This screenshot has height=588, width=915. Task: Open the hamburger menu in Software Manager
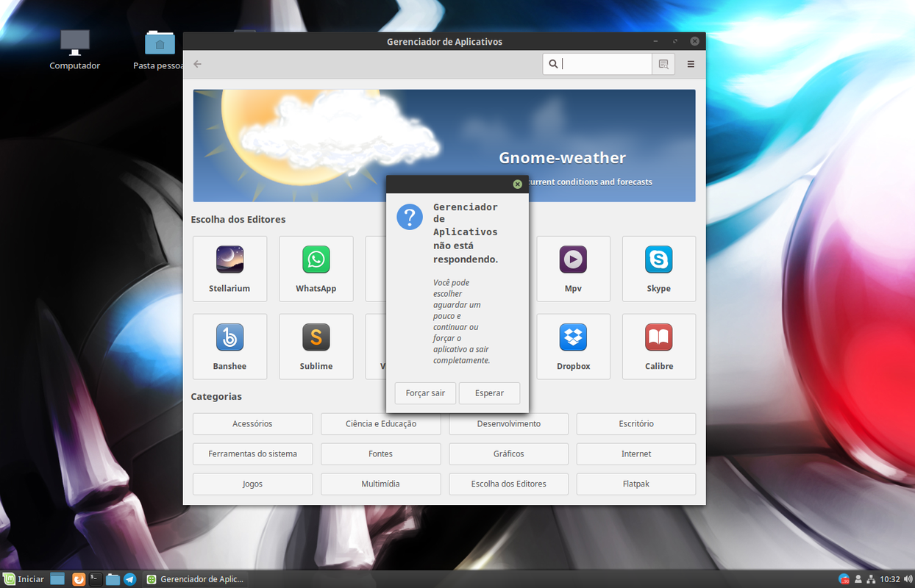691,64
